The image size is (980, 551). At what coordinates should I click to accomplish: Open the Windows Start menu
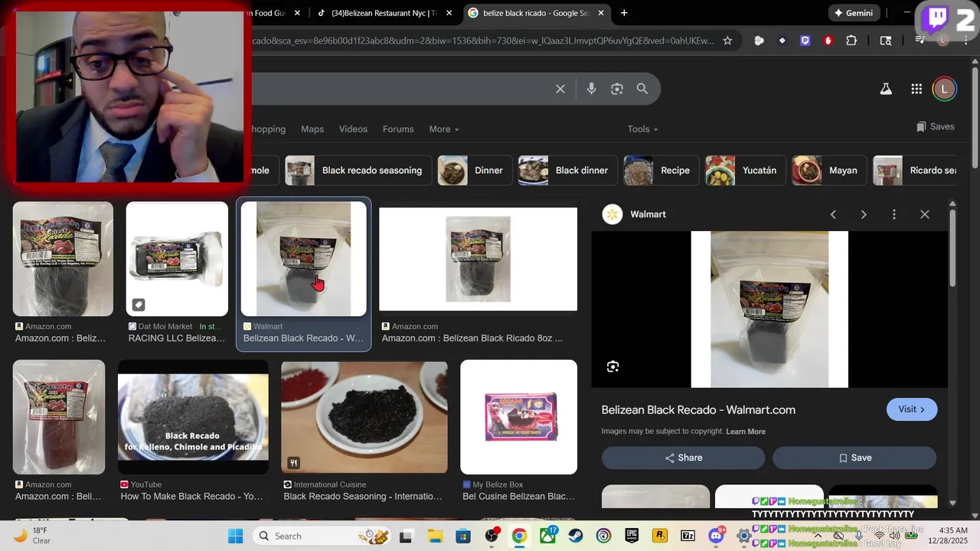tap(235, 536)
